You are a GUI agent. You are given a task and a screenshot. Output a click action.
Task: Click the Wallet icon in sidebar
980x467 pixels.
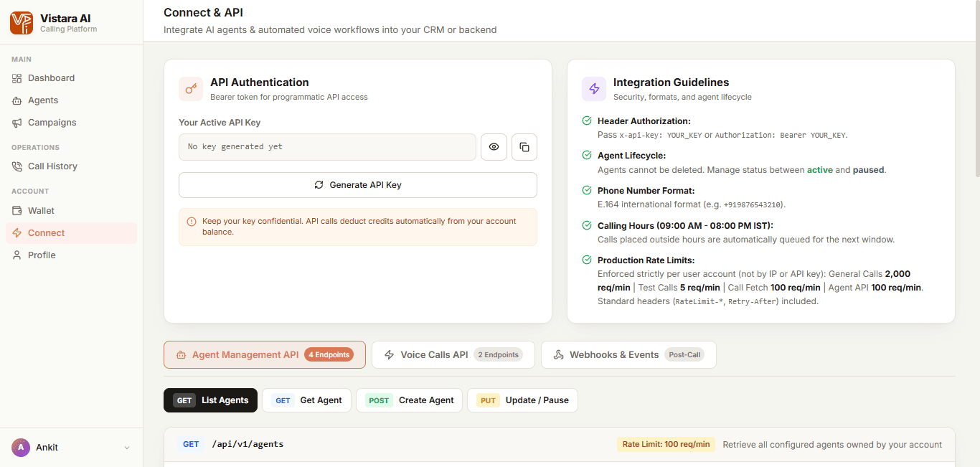[17, 211]
